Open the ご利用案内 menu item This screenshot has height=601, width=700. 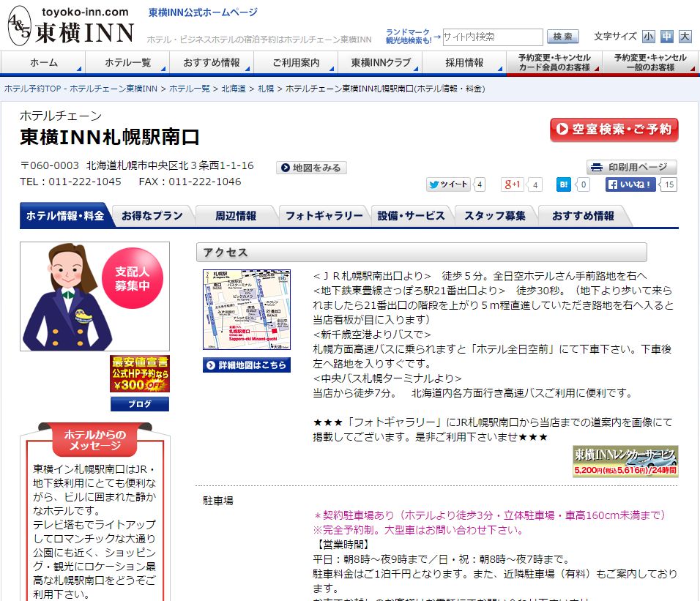click(x=296, y=63)
